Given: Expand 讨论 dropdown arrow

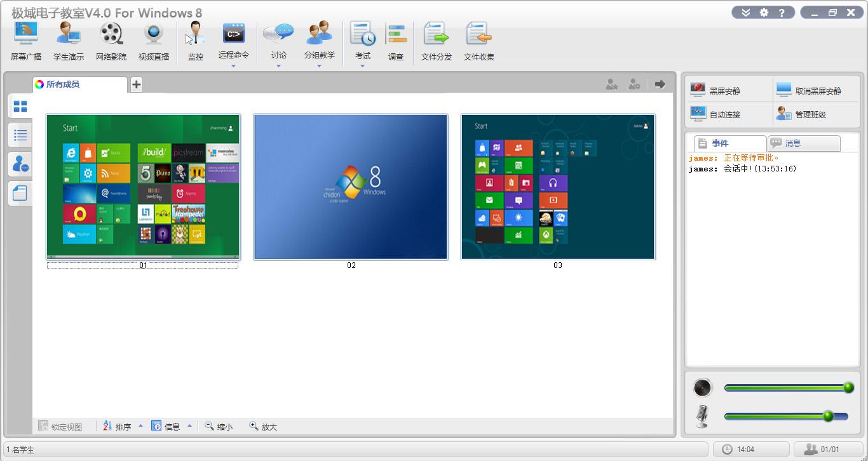Looking at the screenshot, I should tap(278, 66).
